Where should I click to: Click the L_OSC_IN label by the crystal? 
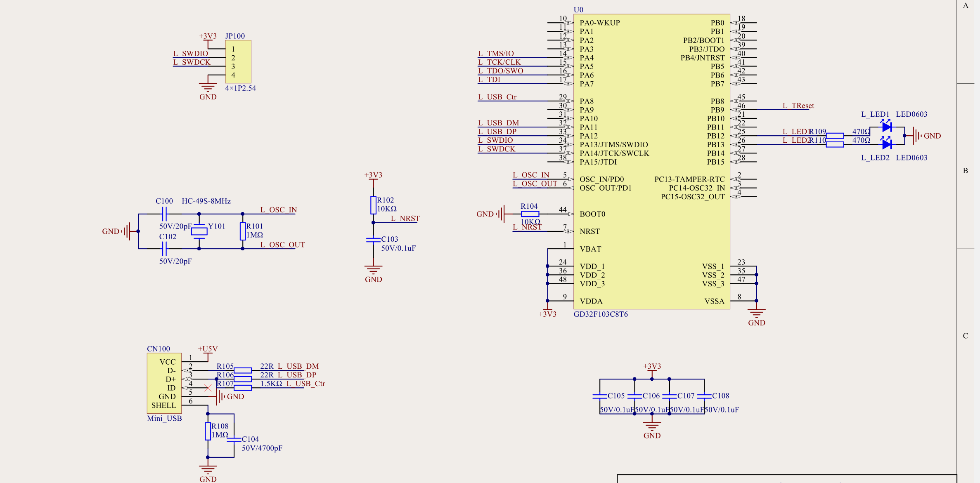pos(278,210)
